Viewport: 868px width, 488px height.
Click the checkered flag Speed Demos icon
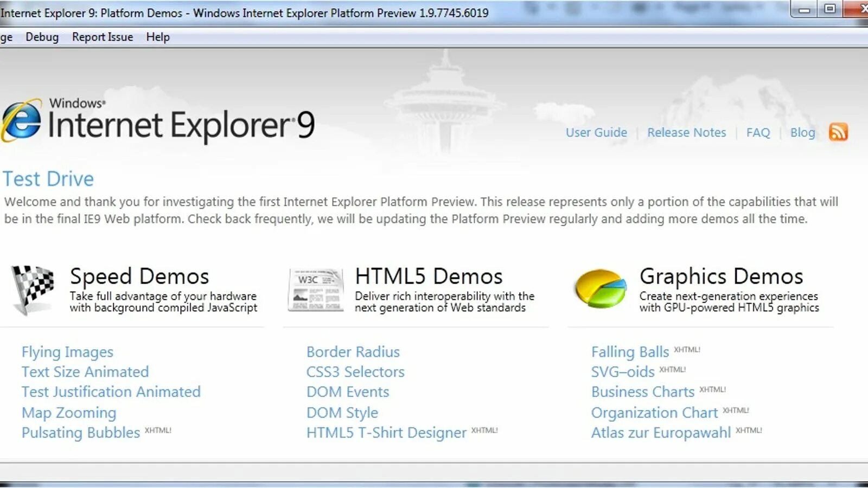click(x=33, y=290)
